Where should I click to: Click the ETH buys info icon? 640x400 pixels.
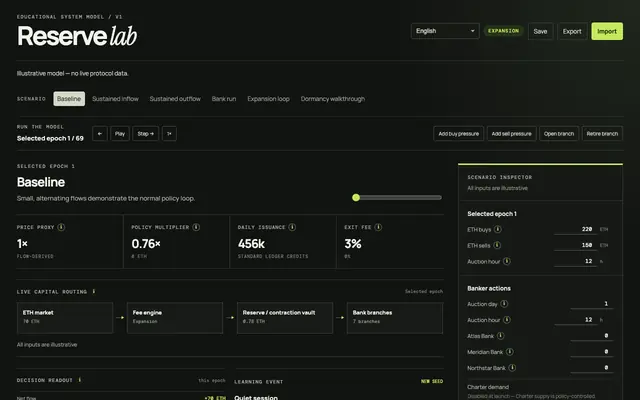pos(498,229)
